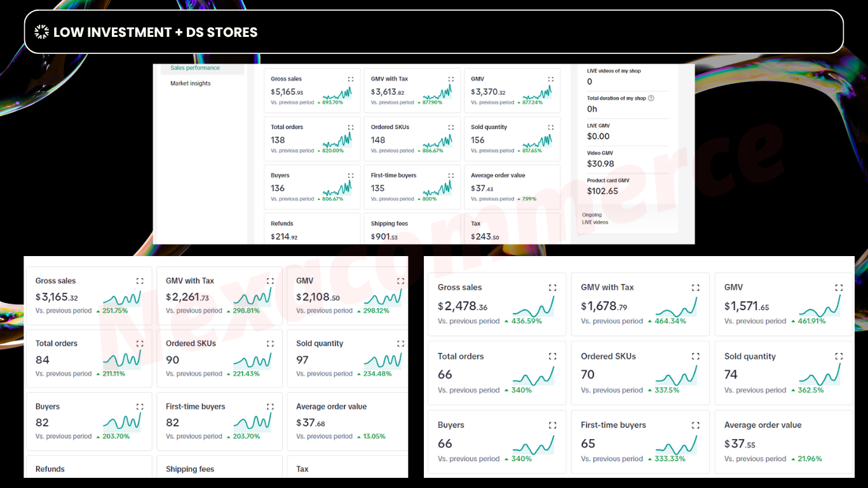This screenshot has height=488, width=868.
Task: Click the expand icon on the $3,370.32 GMV card
Action: (550, 79)
